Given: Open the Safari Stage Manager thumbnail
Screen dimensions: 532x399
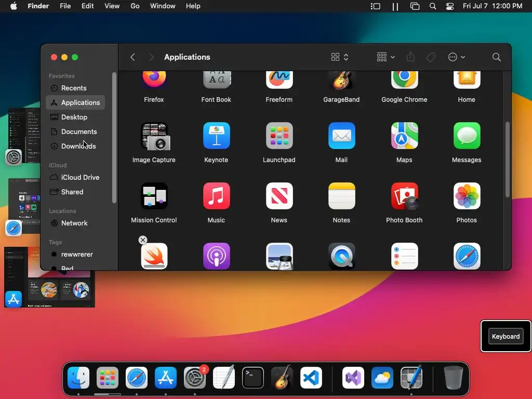Looking at the screenshot, I should coord(24,206).
